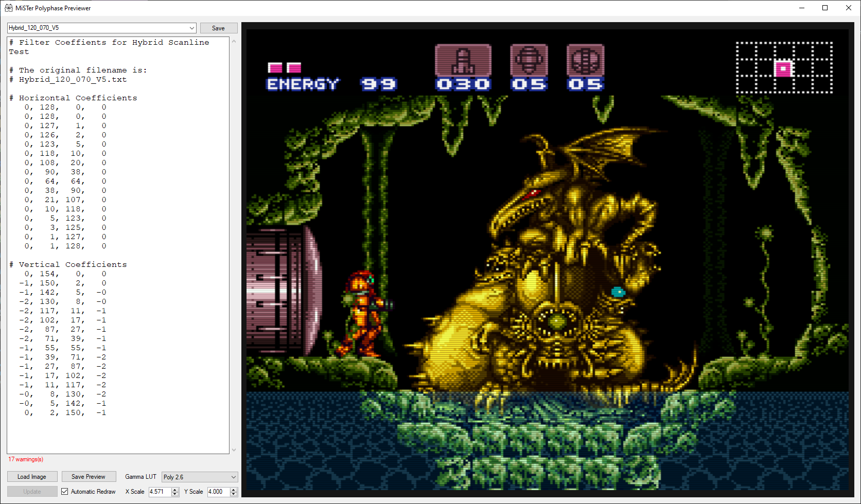The image size is (861, 504).
Task: Toggle the Automatic Redraw checkbox
Action: pyautogui.click(x=65, y=492)
